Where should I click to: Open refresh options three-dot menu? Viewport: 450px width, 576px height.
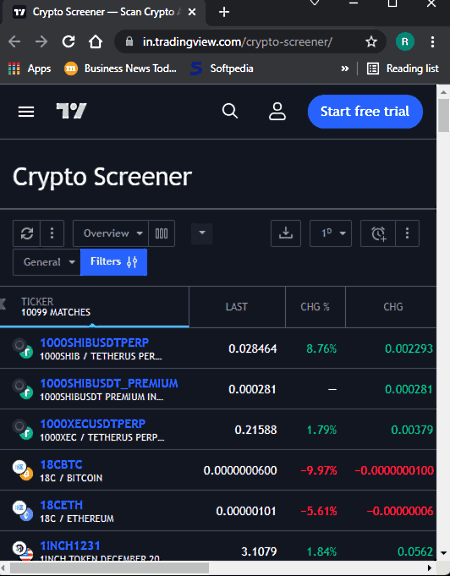pos(52,233)
